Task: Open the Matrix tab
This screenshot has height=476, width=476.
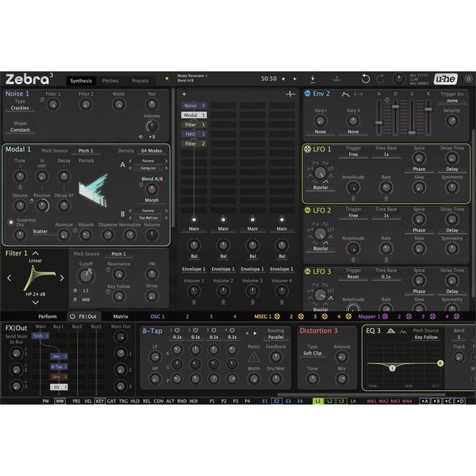Action: tap(121, 316)
